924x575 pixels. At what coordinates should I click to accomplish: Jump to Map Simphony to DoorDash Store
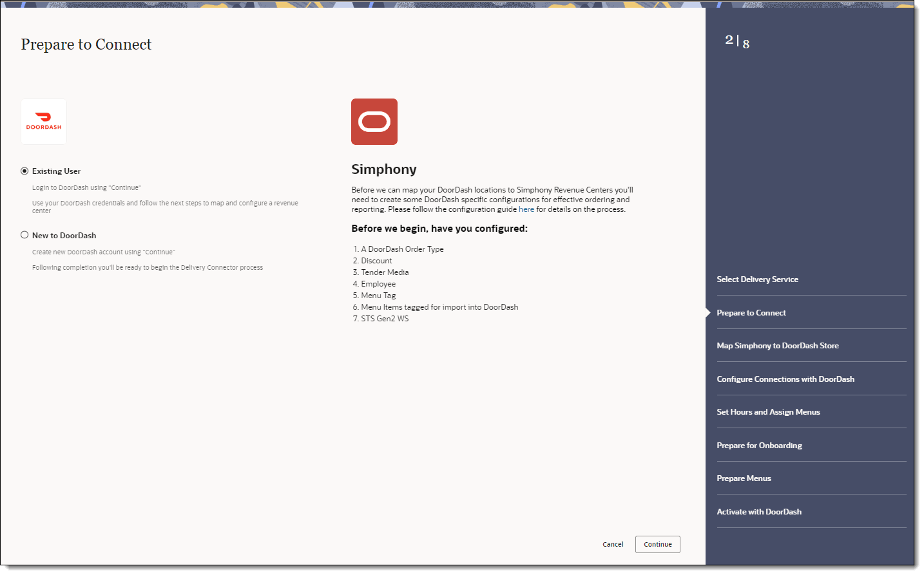click(x=778, y=346)
